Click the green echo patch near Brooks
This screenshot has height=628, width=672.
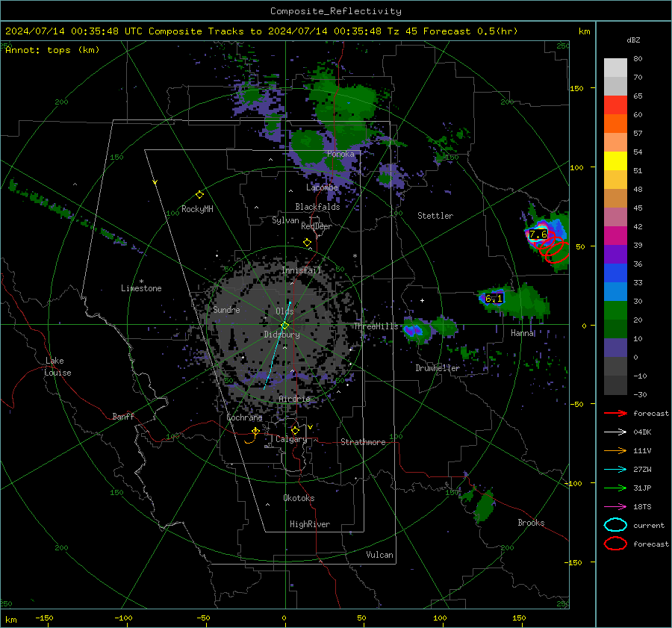pyautogui.click(x=485, y=506)
